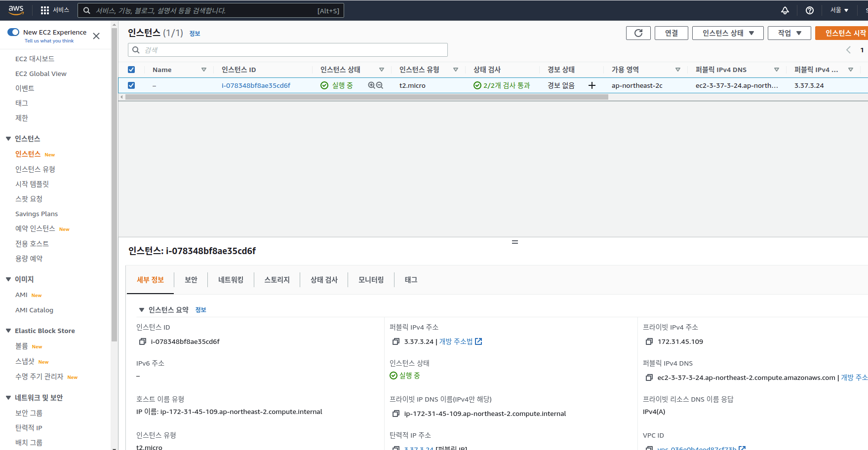The image size is (868, 450).
Task: Focus the top AWS services search box
Action: 211,10
